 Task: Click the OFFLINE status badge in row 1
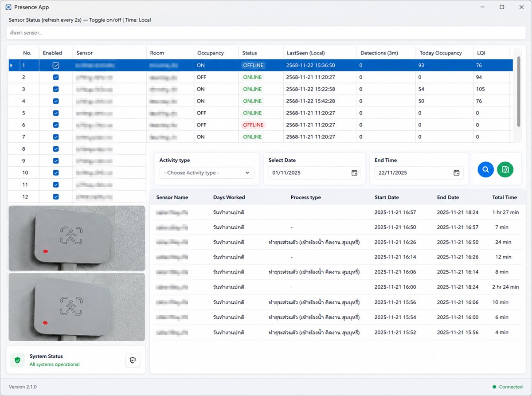click(253, 65)
